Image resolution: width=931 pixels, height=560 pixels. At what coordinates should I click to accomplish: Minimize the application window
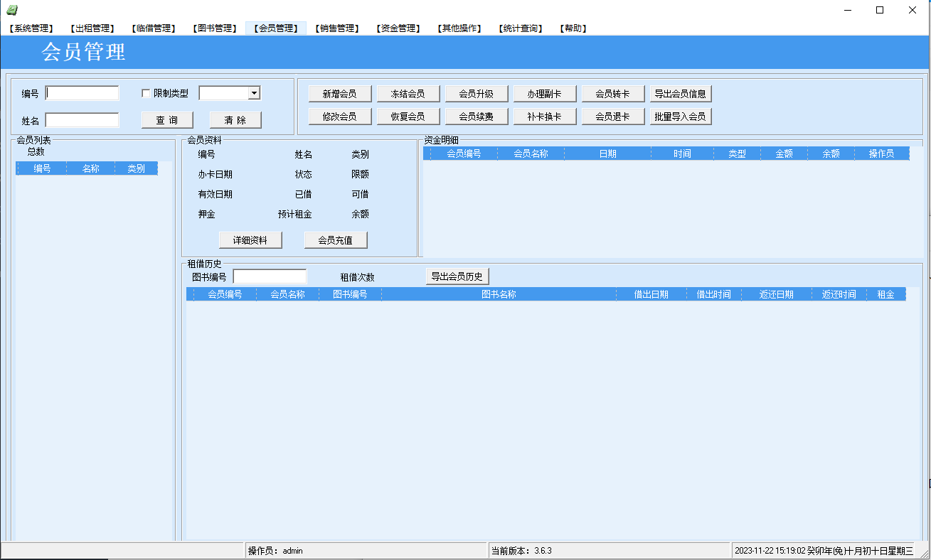(x=847, y=10)
